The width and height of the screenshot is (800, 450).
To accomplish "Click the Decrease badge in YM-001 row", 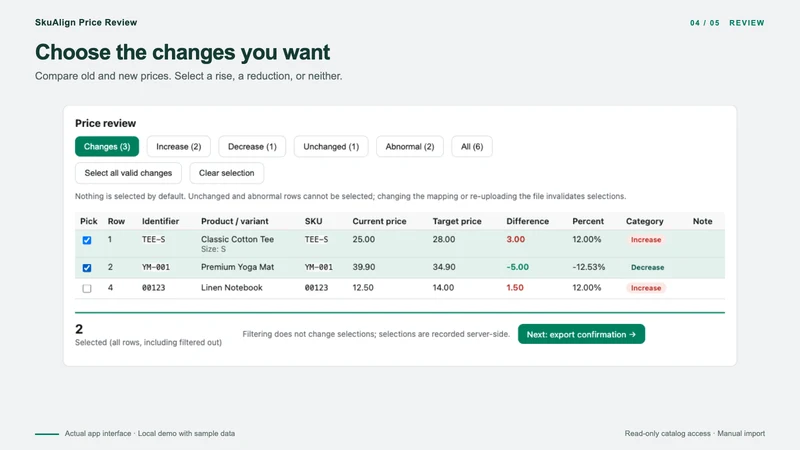I will click(x=647, y=267).
